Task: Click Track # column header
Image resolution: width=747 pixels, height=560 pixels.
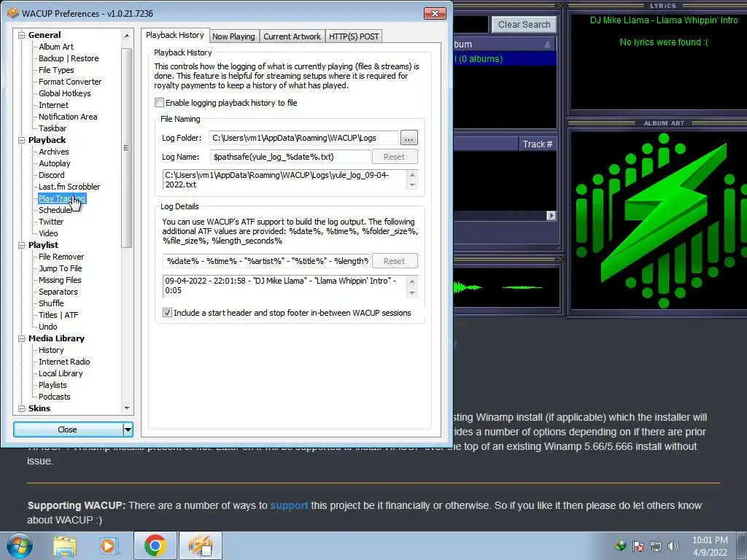Action: 538,144
